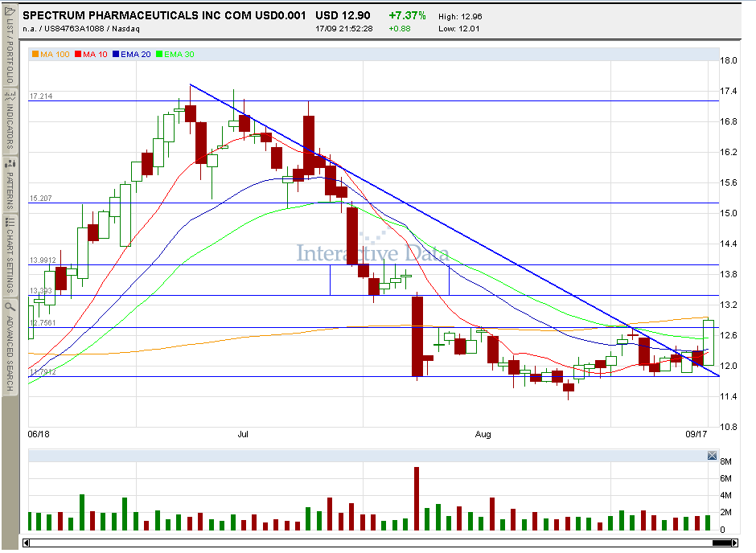Click the 06/18 date axis label
This screenshot has height=553, width=756.
(39, 434)
